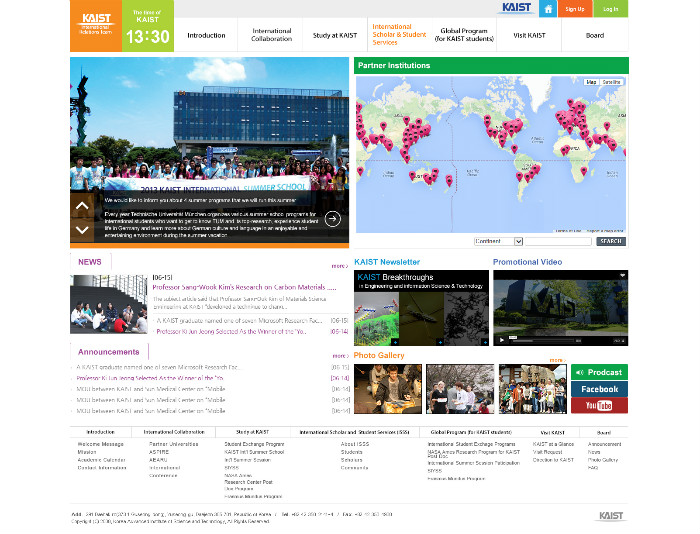Open the Introduction menu

(x=206, y=35)
